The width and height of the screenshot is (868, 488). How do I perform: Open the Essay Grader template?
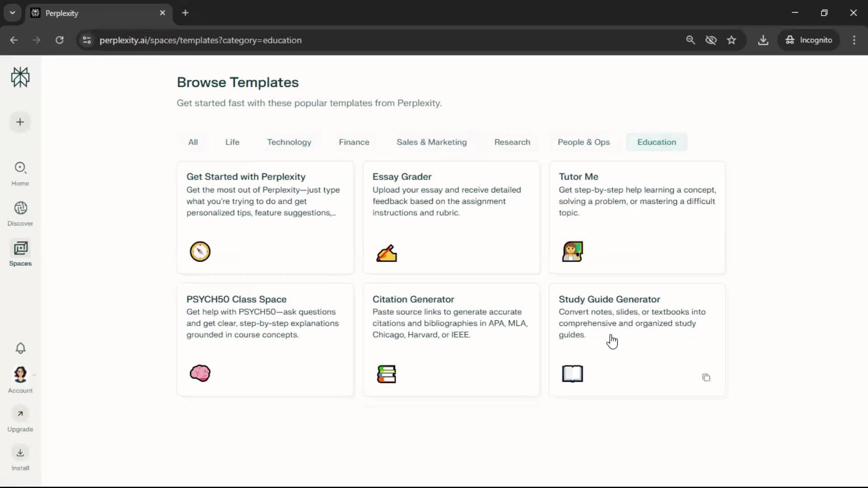pyautogui.click(x=451, y=217)
